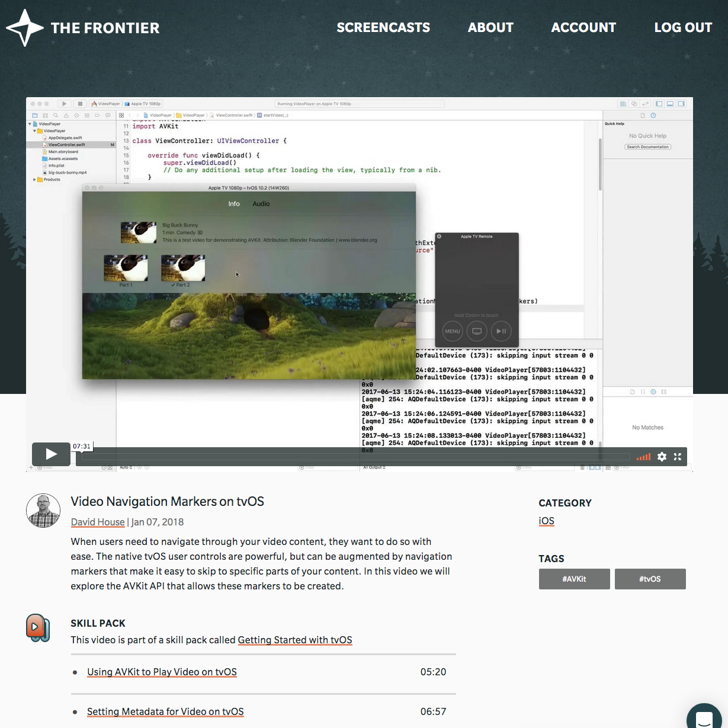Click The Frontier star logo
The height and width of the screenshot is (728, 728).
pyautogui.click(x=24, y=27)
